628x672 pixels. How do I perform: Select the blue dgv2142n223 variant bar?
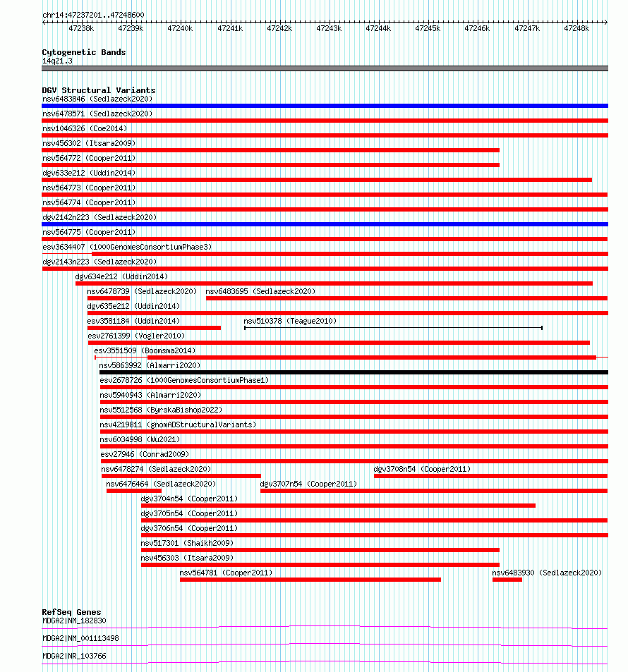tap(325, 224)
